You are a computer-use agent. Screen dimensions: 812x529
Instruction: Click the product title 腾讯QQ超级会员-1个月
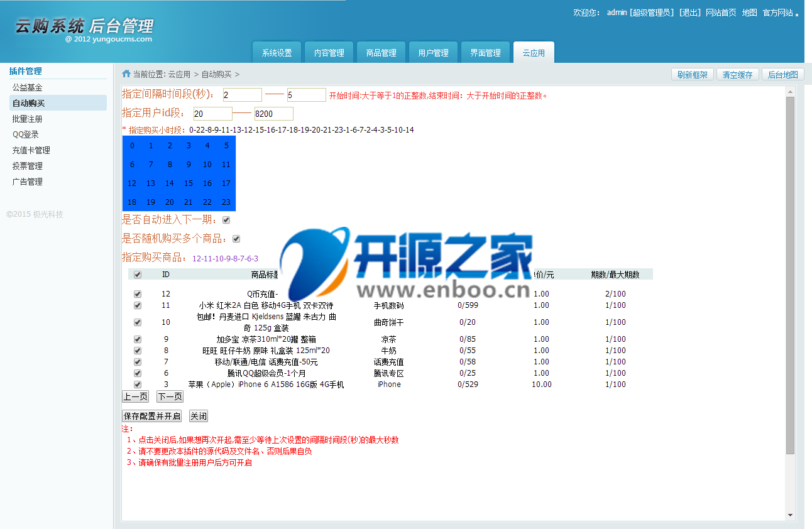[x=266, y=373]
